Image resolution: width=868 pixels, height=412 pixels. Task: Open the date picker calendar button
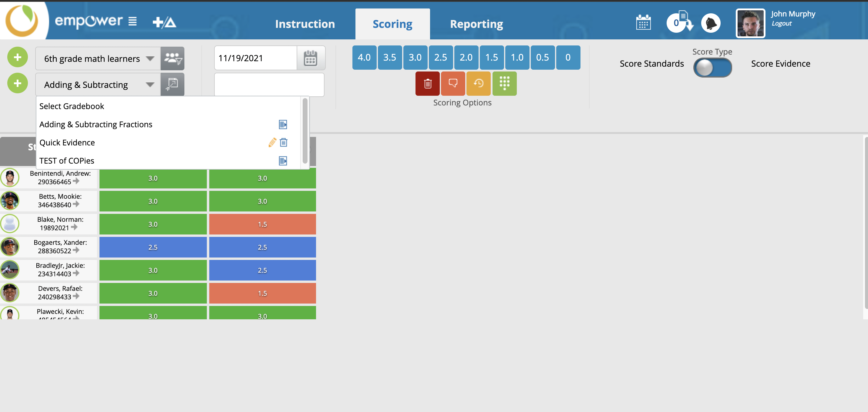310,58
